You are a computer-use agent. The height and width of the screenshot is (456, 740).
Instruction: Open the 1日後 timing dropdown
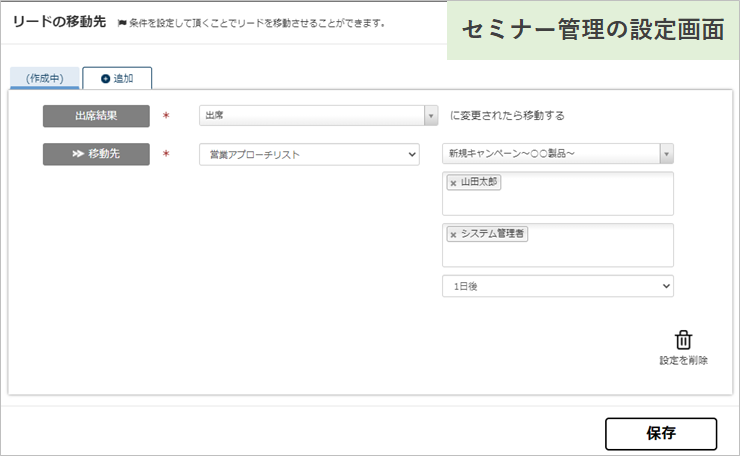557,286
